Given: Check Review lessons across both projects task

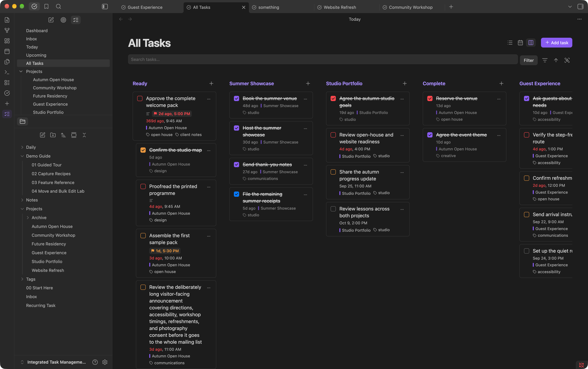Looking at the screenshot, I should click(x=333, y=209).
